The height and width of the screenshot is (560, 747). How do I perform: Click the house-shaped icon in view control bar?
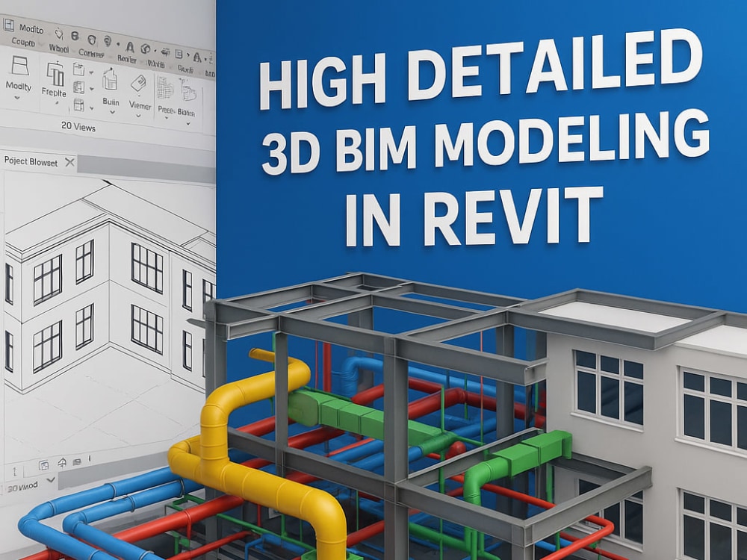(x=62, y=462)
